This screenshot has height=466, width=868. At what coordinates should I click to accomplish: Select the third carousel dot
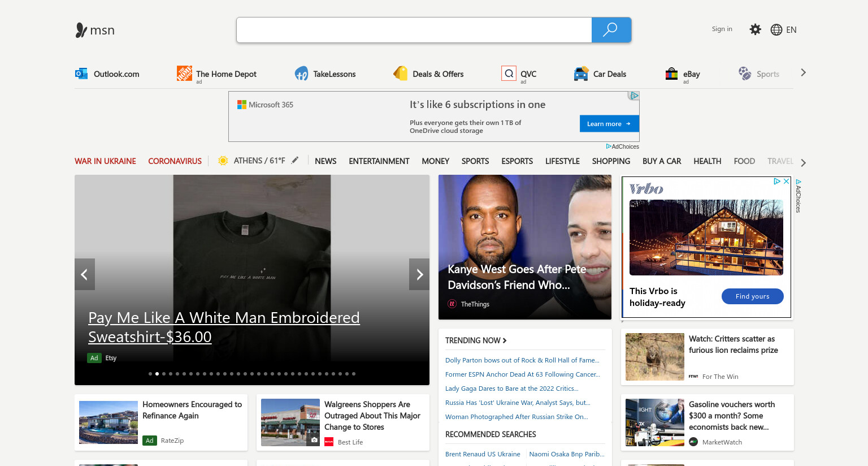164,374
